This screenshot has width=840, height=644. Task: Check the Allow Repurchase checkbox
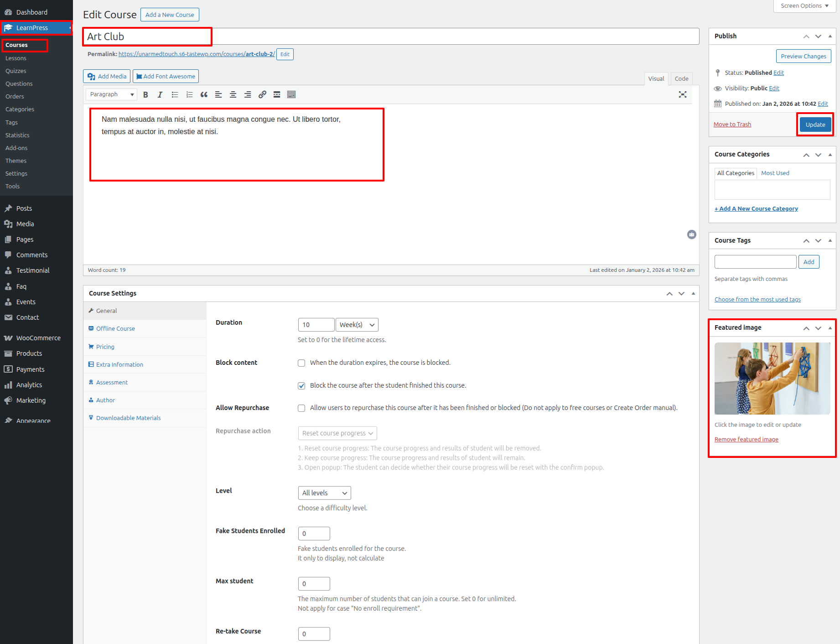[x=301, y=408]
